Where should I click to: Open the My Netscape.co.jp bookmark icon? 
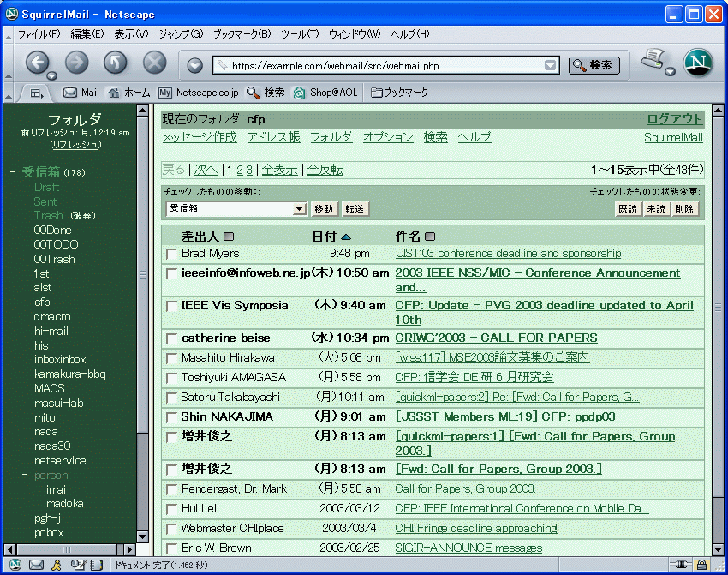coord(164,93)
